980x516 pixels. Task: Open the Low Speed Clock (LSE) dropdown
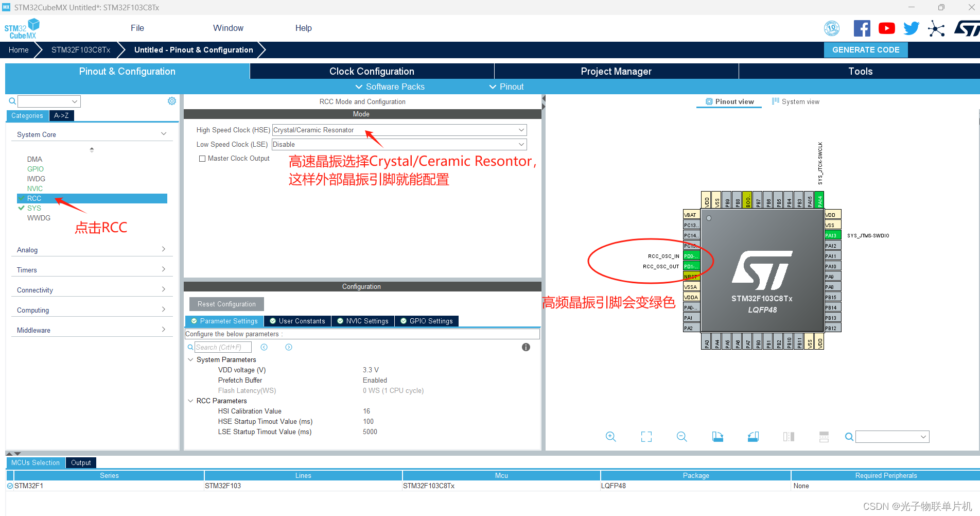(399, 144)
